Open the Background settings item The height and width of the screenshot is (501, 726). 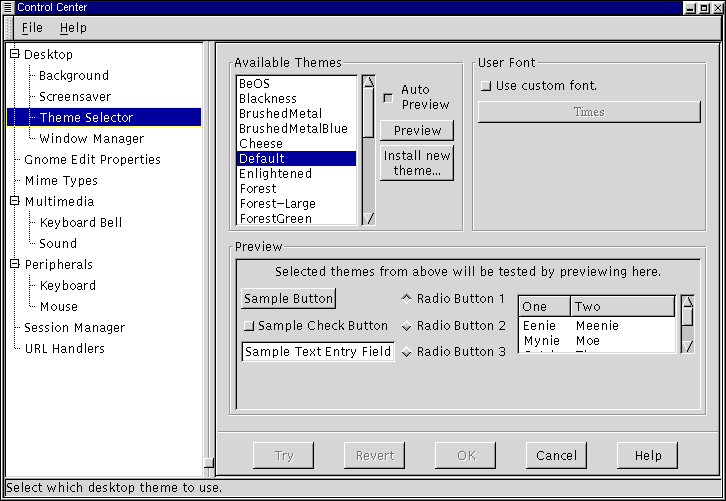click(x=74, y=75)
